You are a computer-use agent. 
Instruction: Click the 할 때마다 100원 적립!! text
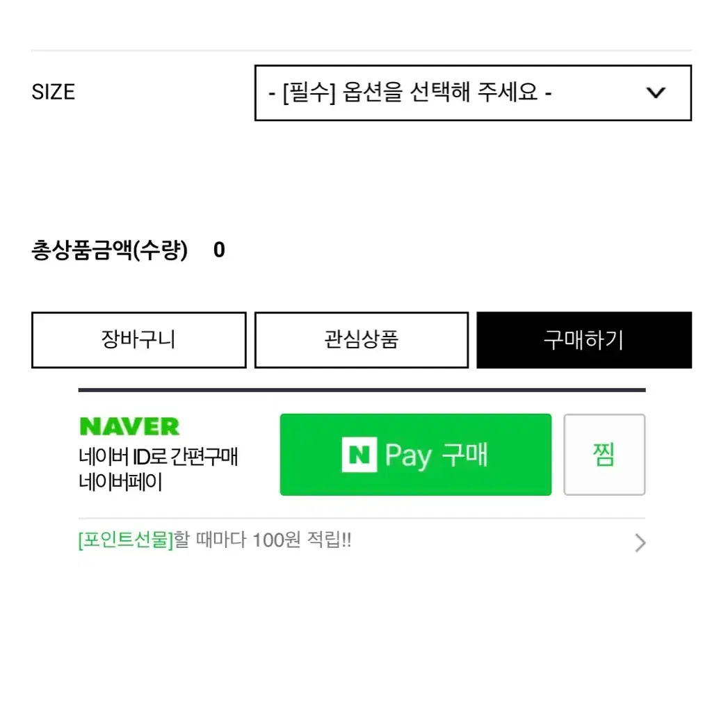point(263,540)
